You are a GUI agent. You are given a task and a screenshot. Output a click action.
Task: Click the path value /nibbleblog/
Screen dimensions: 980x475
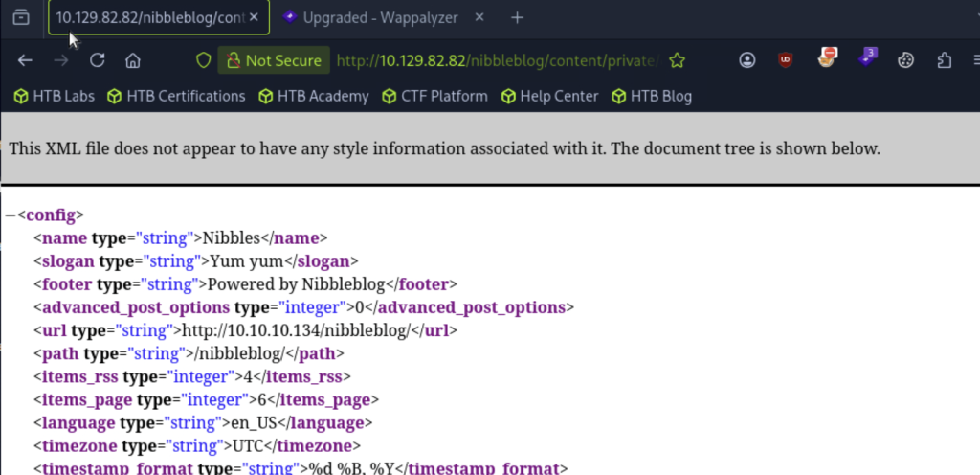(x=240, y=353)
